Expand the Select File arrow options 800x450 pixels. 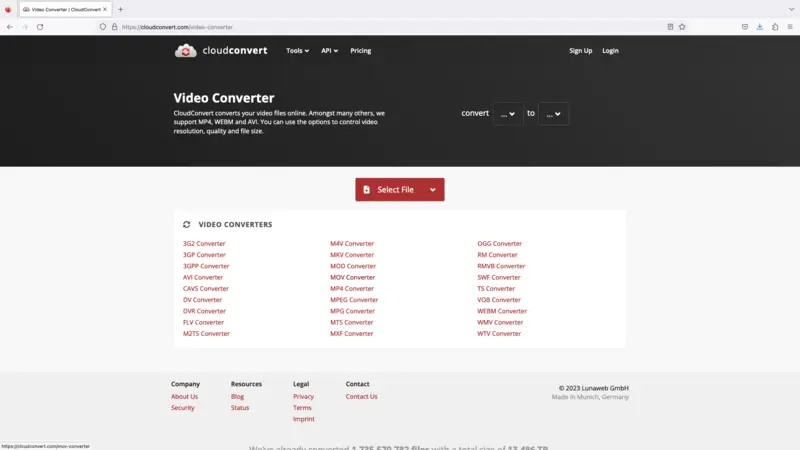[433, 190]
